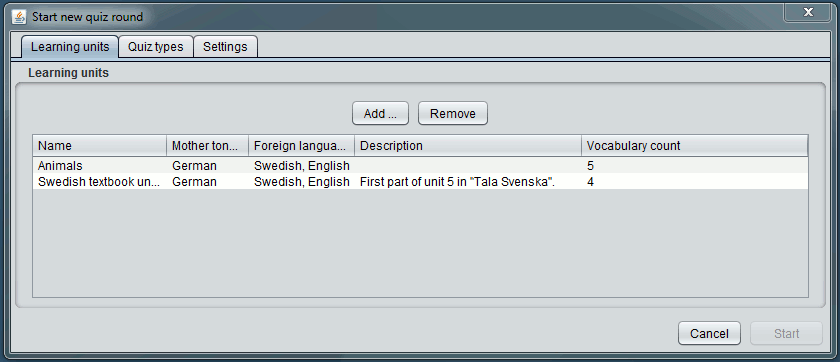This screenshot has height=362, width=840.
Task: Sort by the Name column header
Action: tap(100, 146)
